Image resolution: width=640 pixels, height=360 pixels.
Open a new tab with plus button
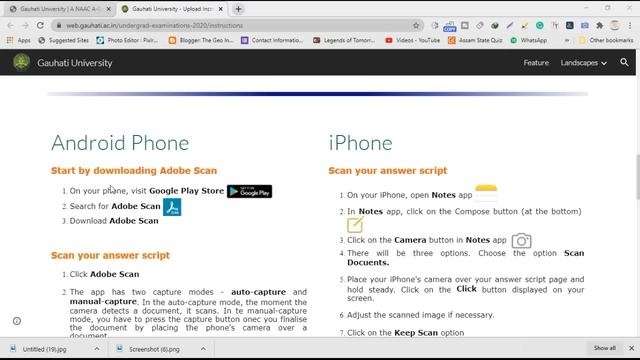pos(238,9)
